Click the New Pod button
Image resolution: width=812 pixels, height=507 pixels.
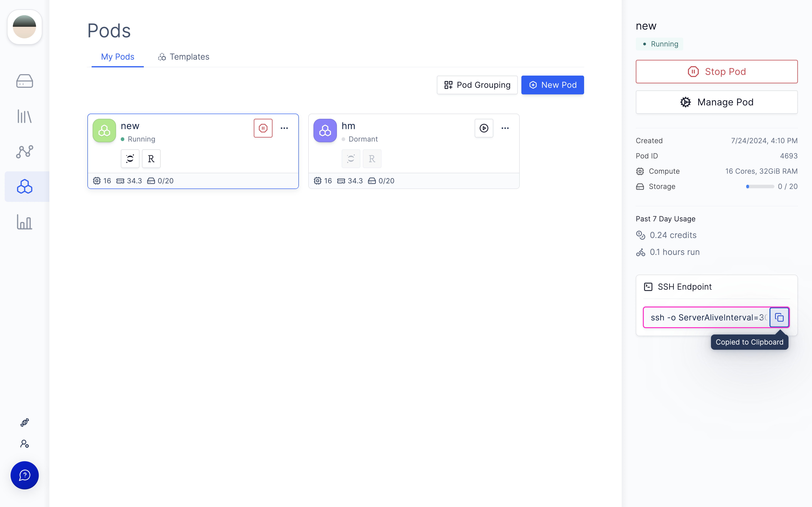(x=552, y=85)
